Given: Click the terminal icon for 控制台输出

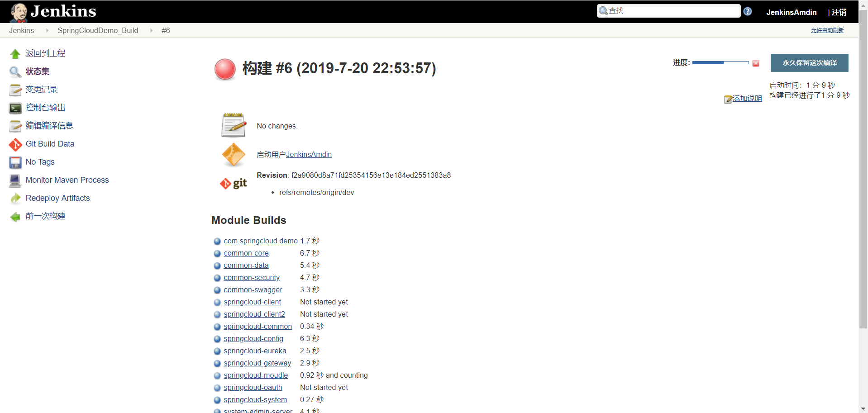Looking at the screenshot, I should coord(15,108).
